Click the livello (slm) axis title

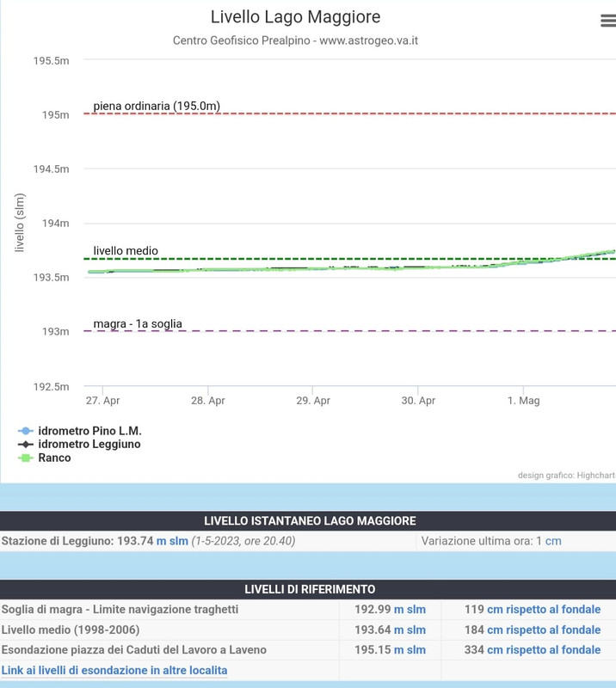coord(19,223)
